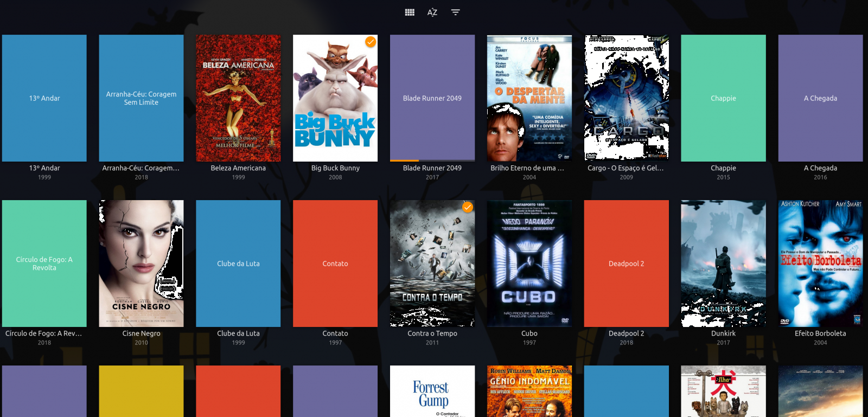Open Arranha-Céu: Coragem Sem Limite poster
Screen dimensions: 868x417
(141, 98)
